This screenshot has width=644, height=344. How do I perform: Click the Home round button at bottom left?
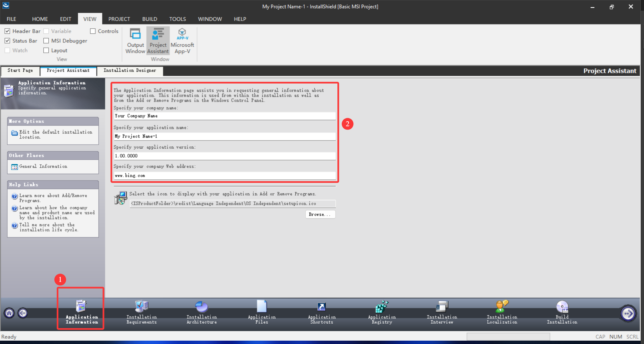click(9, 313)
